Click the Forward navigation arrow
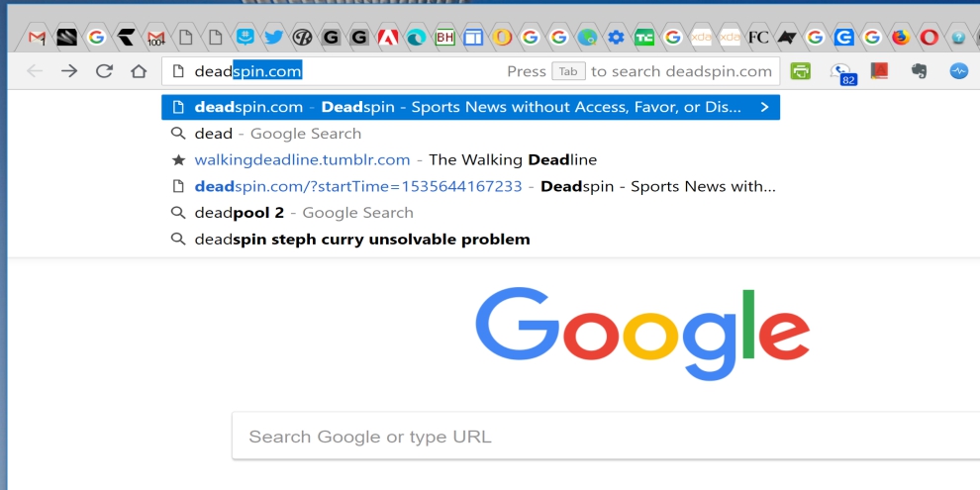Viewport: 980px width, 490px height. (69, 71)
